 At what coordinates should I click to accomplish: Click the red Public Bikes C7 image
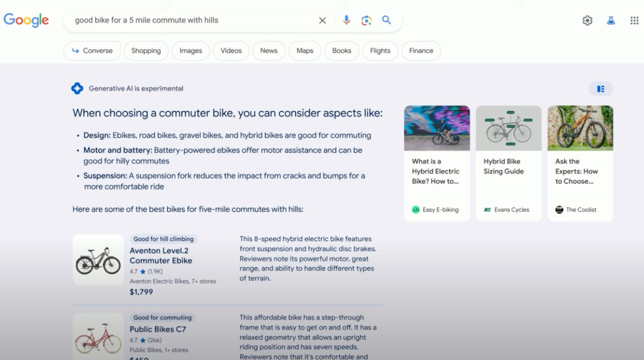[x=98, y=337]
